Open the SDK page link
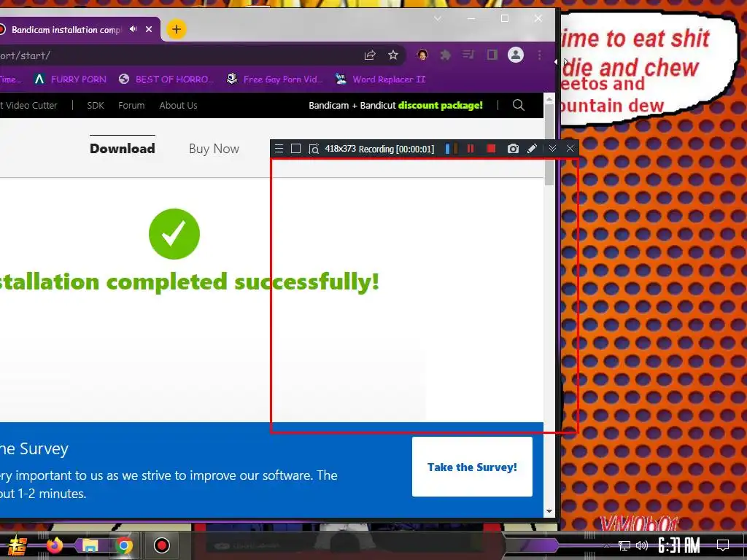Screen dimensions: 747x560 point(96,105)
